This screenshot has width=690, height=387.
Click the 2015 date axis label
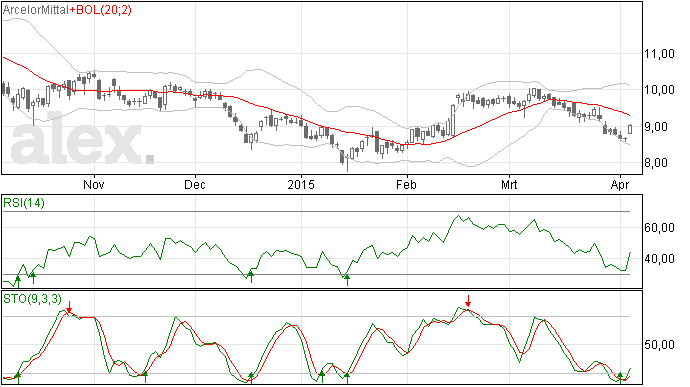point(301,184)
